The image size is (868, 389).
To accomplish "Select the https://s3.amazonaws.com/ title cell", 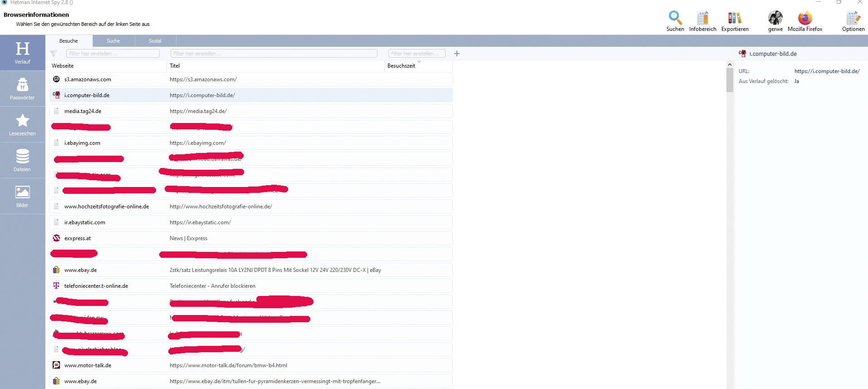I will pyautogui.click(x=203, y=79).
